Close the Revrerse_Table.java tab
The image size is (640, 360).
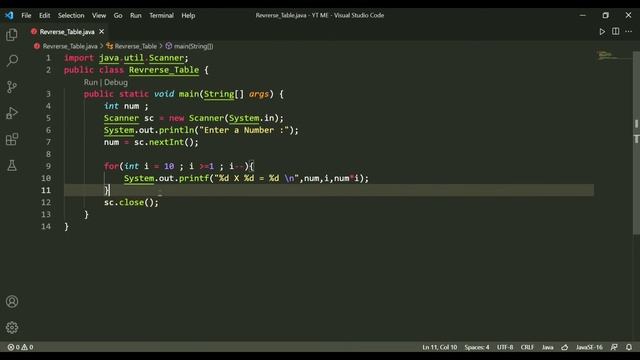(x=102, y=31)
